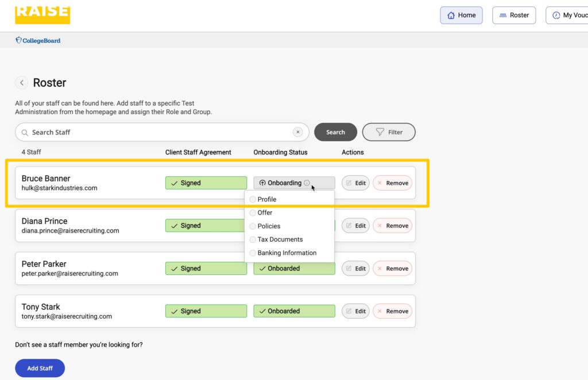This screenshot has width=588, height=380.
Task: Click the back arrow beside Roster heading
Action: [22, 83]
